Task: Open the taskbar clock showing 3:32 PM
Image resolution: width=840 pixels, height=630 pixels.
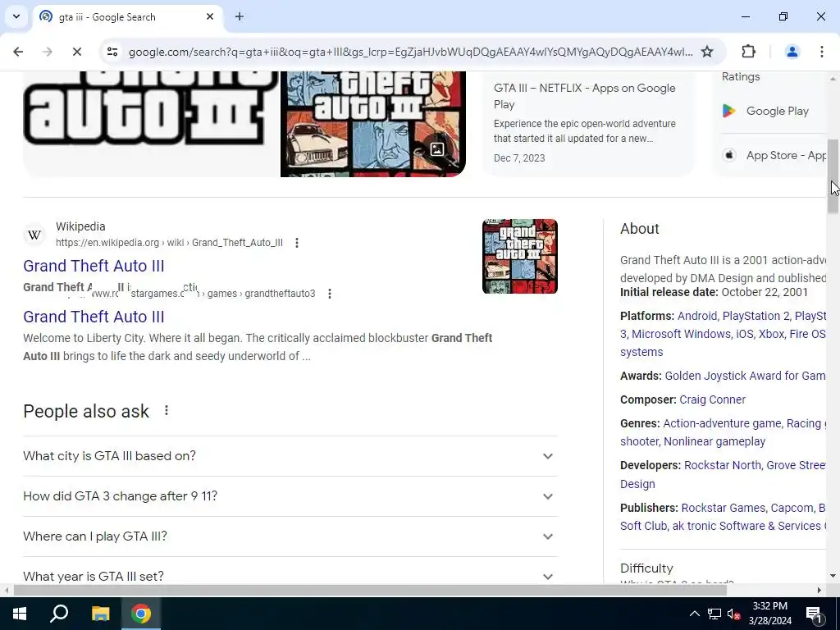Action: (x=769, y=614)
